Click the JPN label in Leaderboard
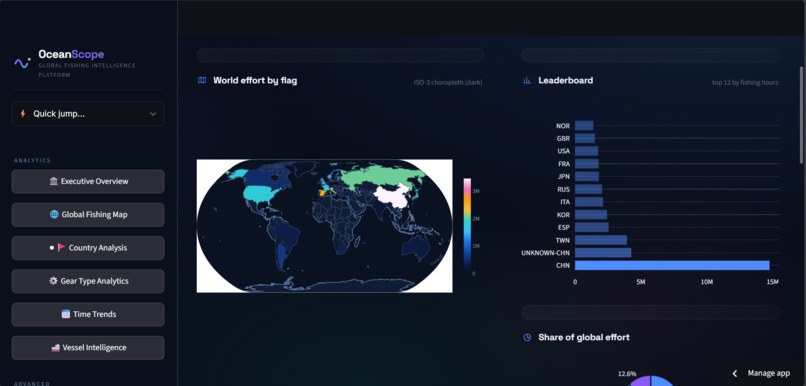The height and width of the screenshot is (386, 806). click(564, 176)
